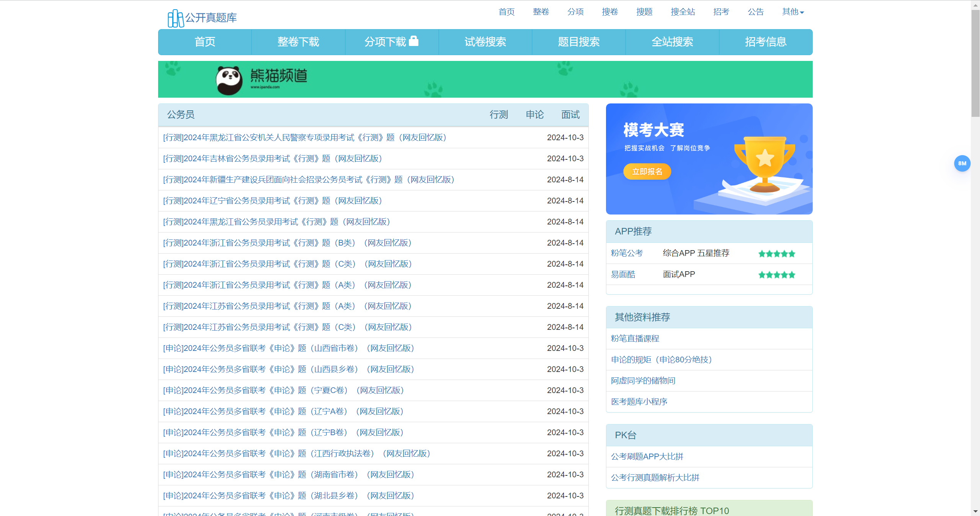Open 2024年吉林省公务员录用考试 行测 link
This screenshot has height=516, width=980.
273,159
